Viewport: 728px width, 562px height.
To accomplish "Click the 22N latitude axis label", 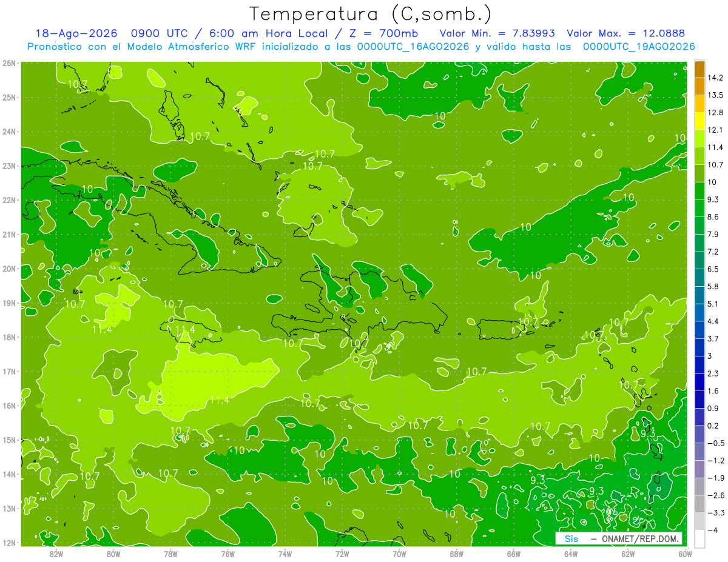I will click(9, 199).
